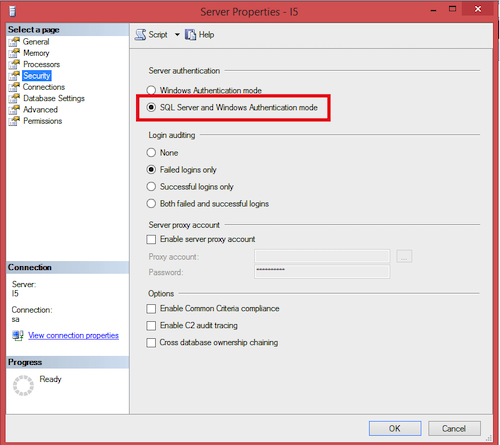
Task: Confirm changes with the OK button
Action: (395, 428)
